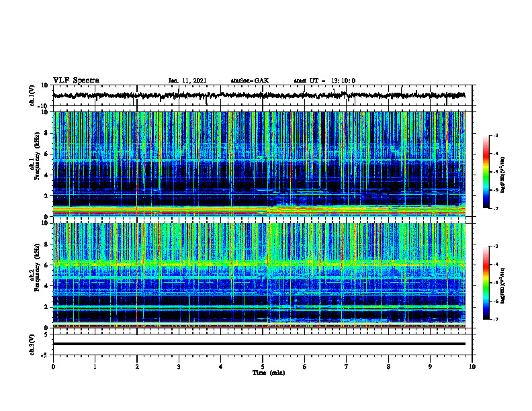This screenshot has width=532, height=411.
Task: Select the "Time (min)" axis label
Action: coord(269,373)
